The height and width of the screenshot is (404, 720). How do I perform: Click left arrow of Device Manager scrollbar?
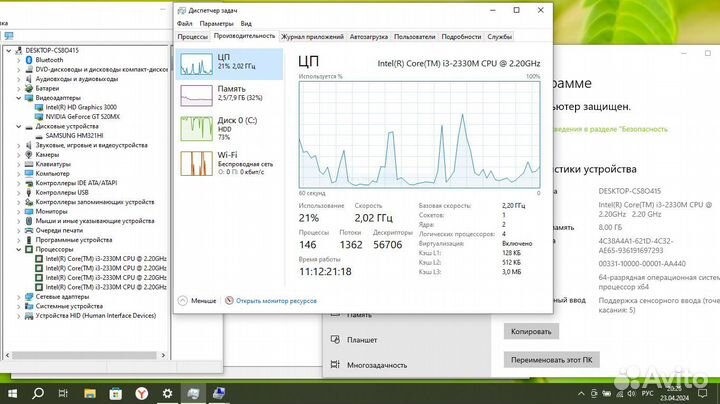click(x=7, y=355)
